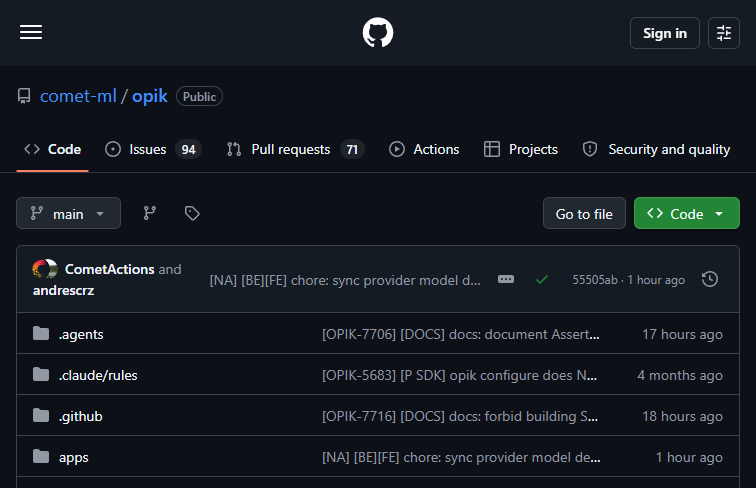Screen dimensions: 756x488
Task: Click the Public badge label
Action: point(199,96)
